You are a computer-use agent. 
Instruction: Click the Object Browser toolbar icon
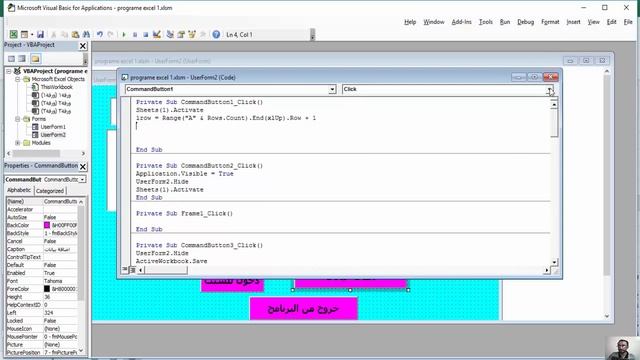[x=191, y=35]
